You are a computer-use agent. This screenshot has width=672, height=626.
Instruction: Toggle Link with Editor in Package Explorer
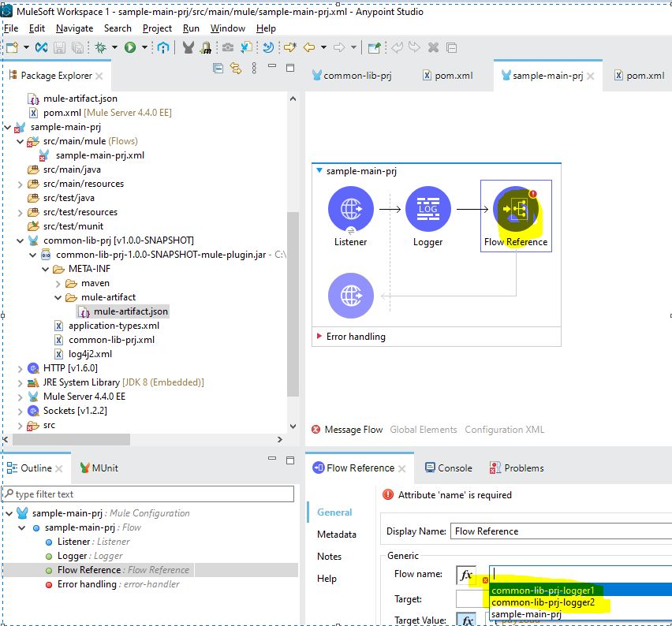pos(235,69)
